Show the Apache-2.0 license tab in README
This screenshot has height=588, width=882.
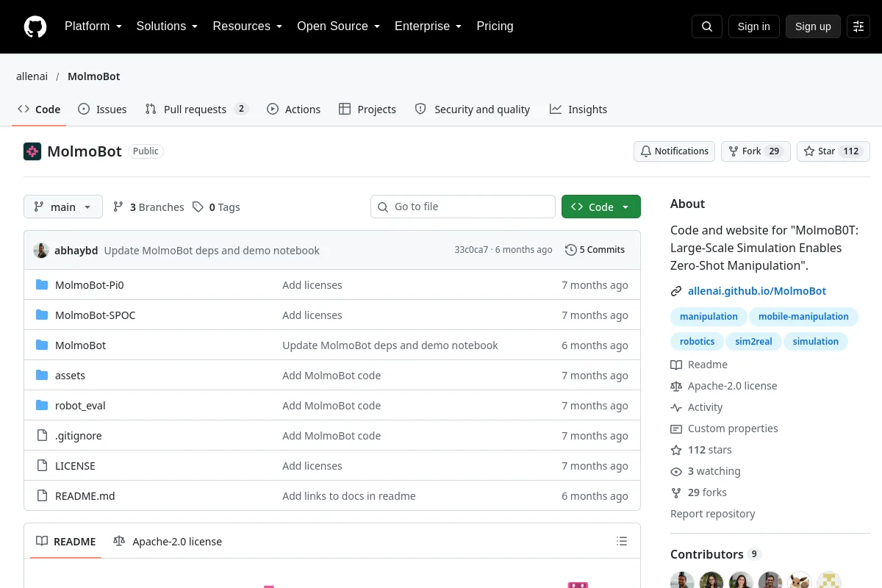pyautogui.click(x=168, y=542)
